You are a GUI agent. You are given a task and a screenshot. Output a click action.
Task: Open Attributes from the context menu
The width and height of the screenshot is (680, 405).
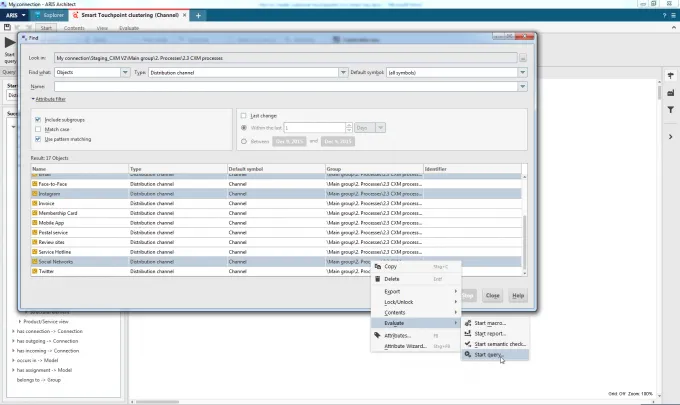[x=415, y=336]
